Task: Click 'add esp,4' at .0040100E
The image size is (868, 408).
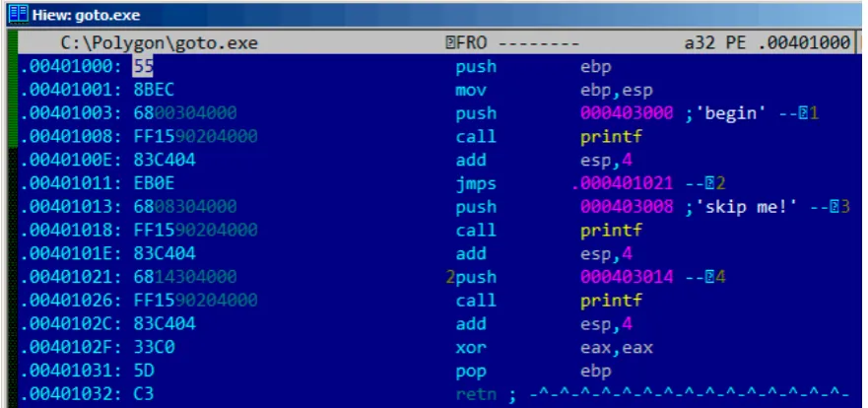Action: pos(544,160)
